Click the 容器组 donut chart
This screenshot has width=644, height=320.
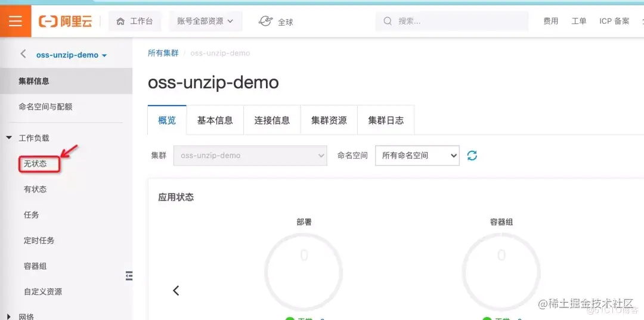click(x=501, y=272)
